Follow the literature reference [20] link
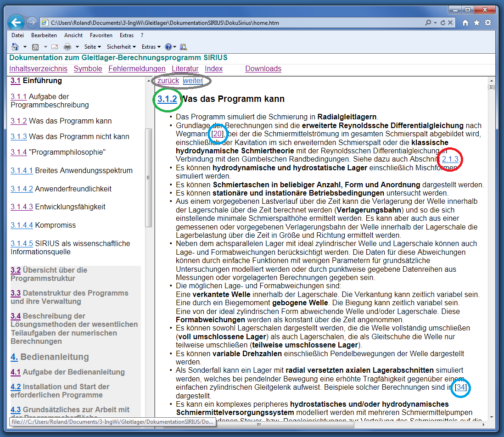The width and height of the screenshot is (504, 437). 218,134
